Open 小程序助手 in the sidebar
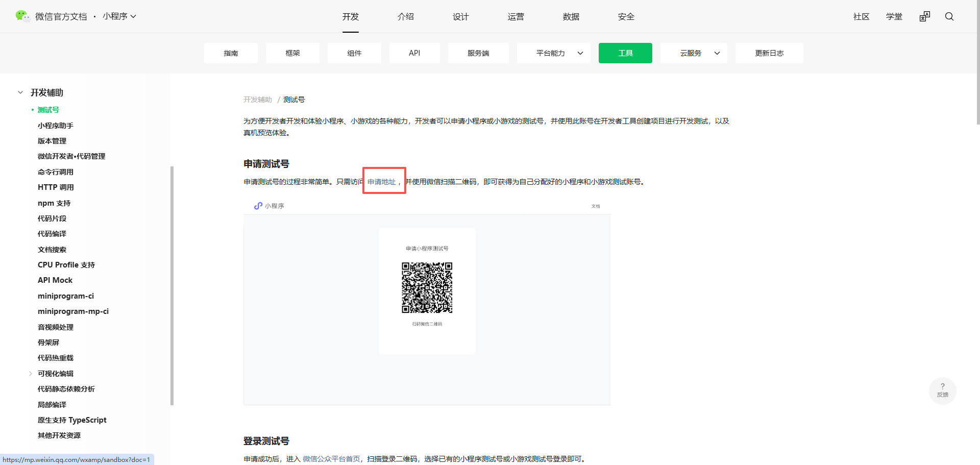 pos(56,126)
